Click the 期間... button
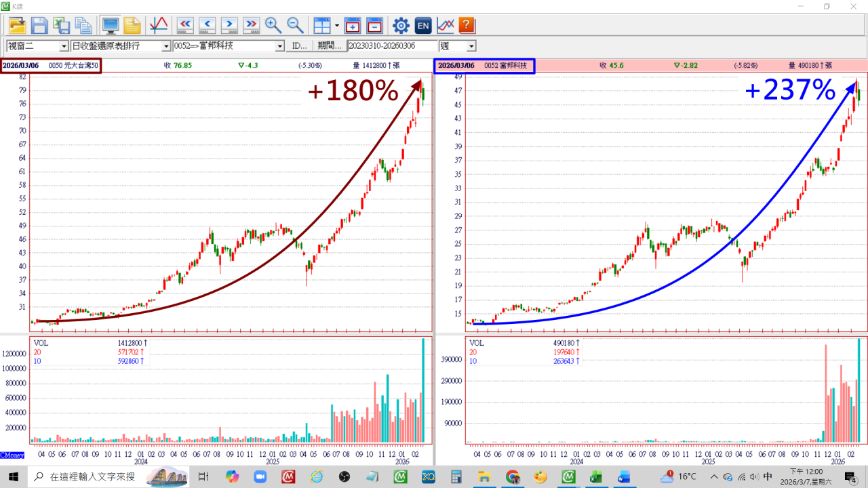 click(330, 46)
